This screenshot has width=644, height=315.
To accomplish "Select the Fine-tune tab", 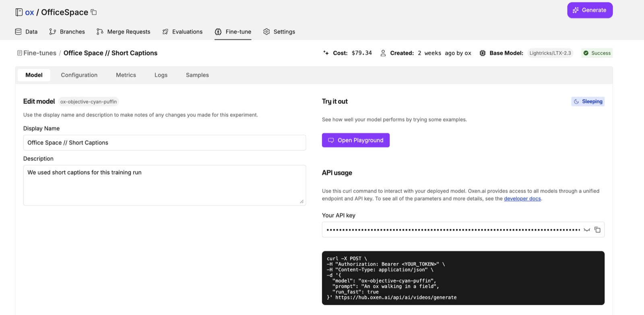I will coord(233,31).
